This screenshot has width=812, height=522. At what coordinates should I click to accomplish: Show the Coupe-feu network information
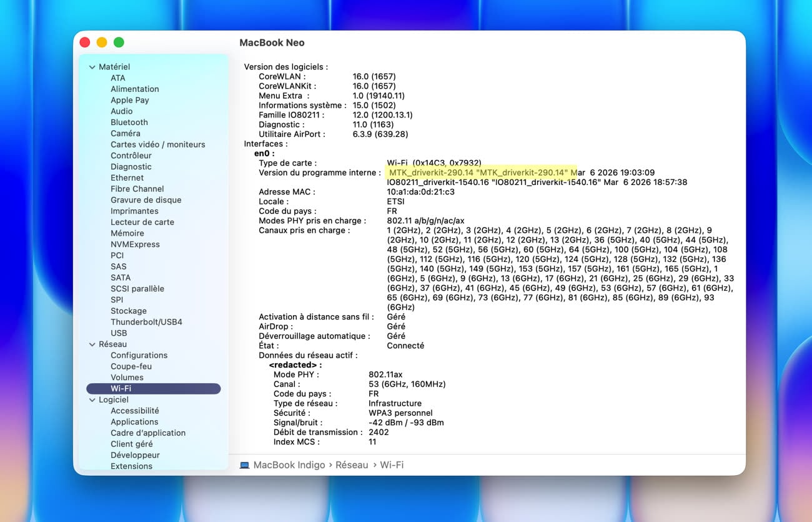131,366
